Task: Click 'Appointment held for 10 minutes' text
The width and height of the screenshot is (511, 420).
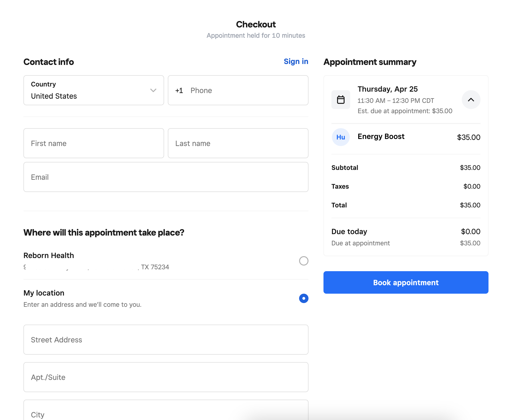Action: 255,36
